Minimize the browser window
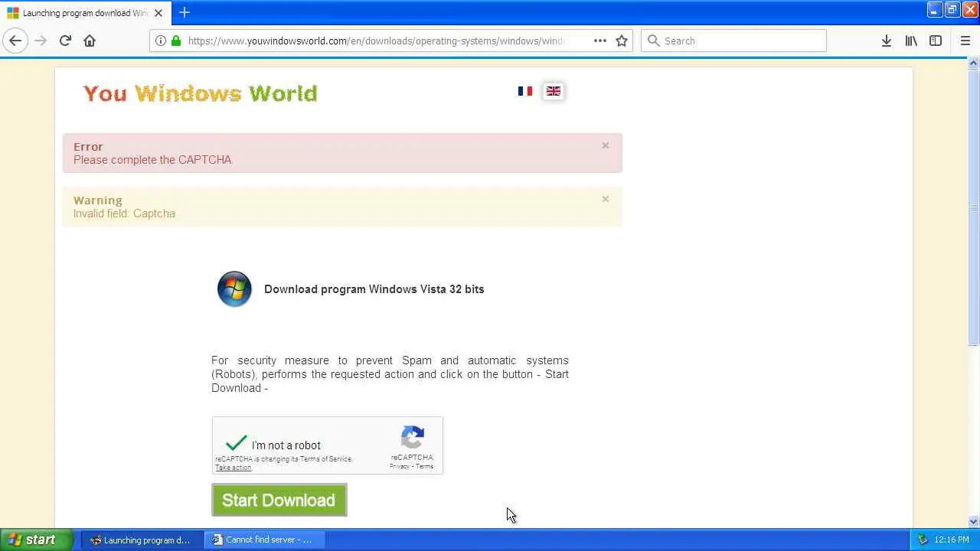This screenshot has width=980, height=551. pos(934,10)
